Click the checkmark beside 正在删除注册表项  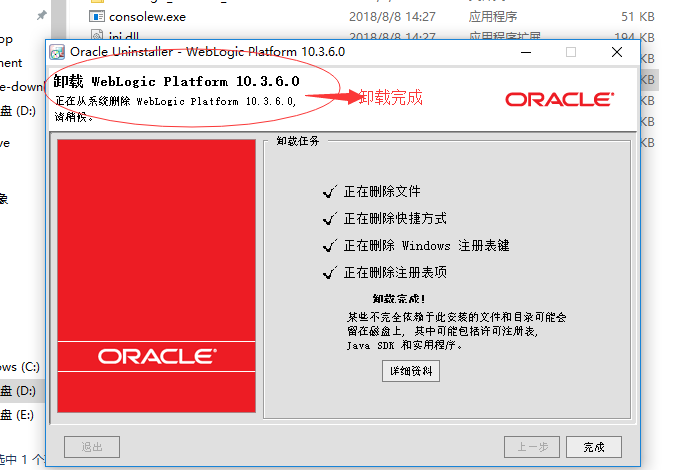click(x=330, y=273)
